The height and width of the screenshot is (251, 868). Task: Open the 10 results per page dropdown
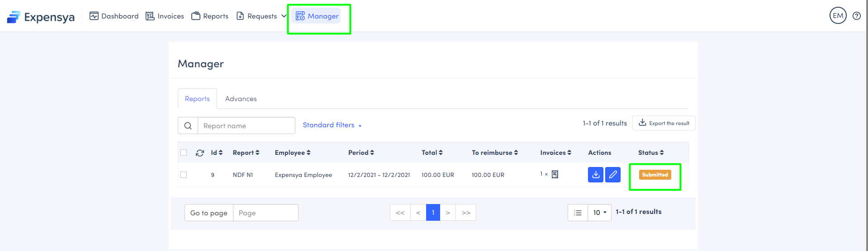599,213
